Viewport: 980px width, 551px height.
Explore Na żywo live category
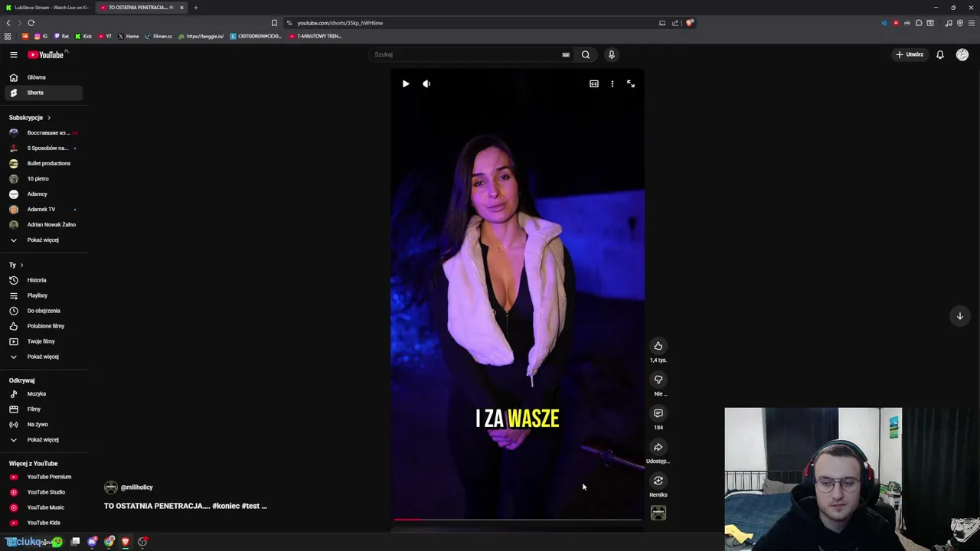[x=44, y=424]
